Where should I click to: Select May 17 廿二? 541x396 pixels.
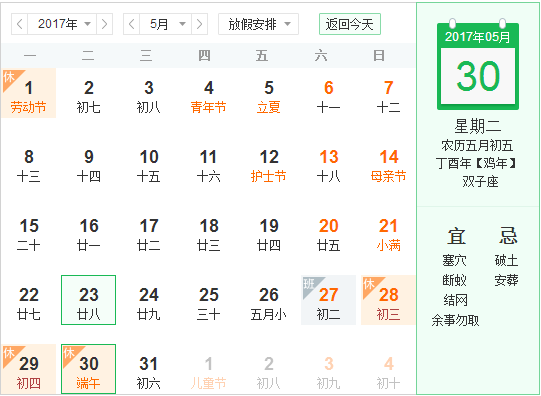click(149, 231)
